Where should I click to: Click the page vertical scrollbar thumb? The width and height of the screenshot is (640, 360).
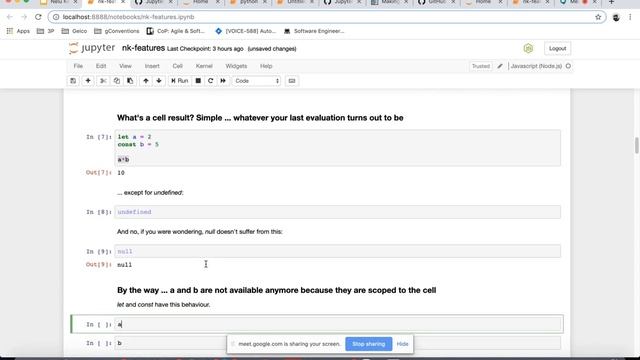pos(637,145)
